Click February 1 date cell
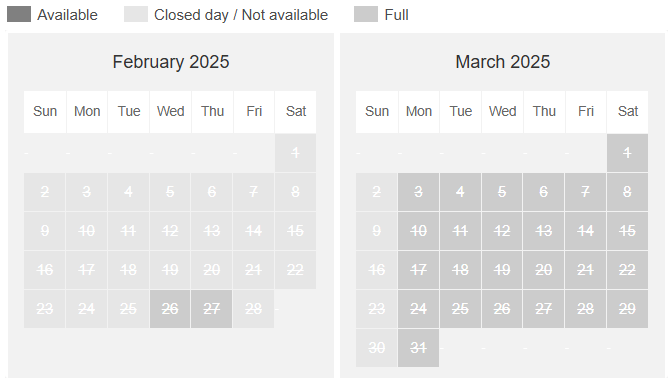 click(x=295, y=153)
